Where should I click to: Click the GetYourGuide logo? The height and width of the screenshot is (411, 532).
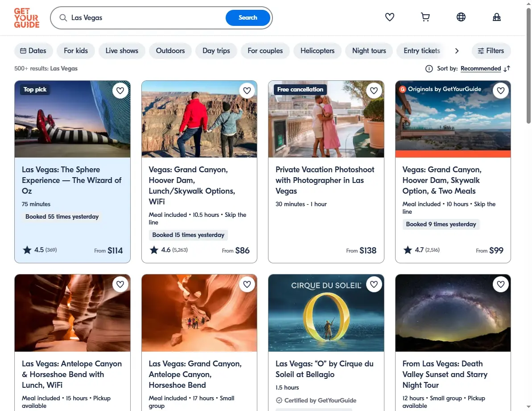(27, 18)
